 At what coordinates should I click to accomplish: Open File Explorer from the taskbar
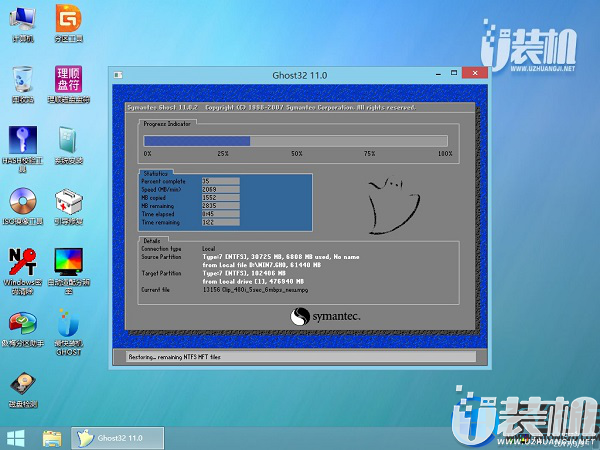pos(52,439)
